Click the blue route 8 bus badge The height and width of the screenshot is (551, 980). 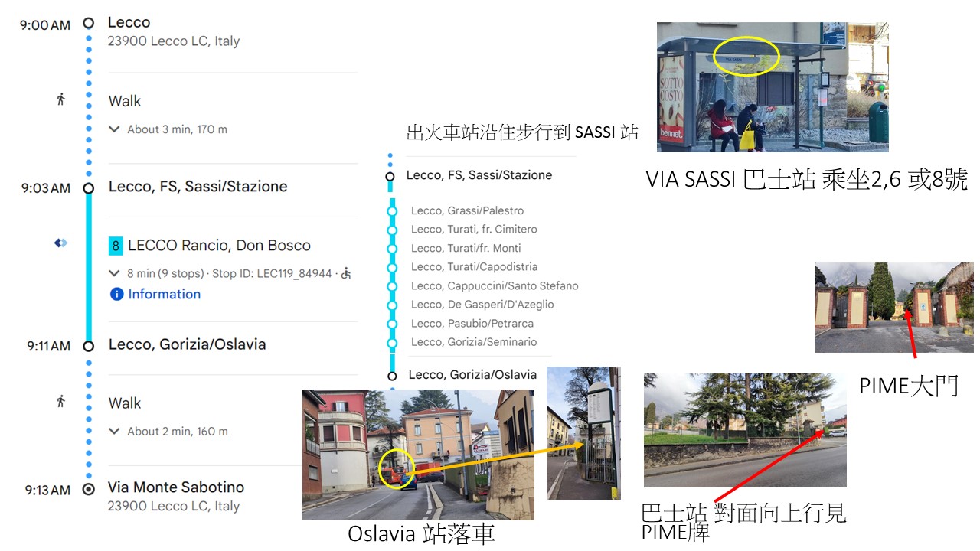[116, 246]
